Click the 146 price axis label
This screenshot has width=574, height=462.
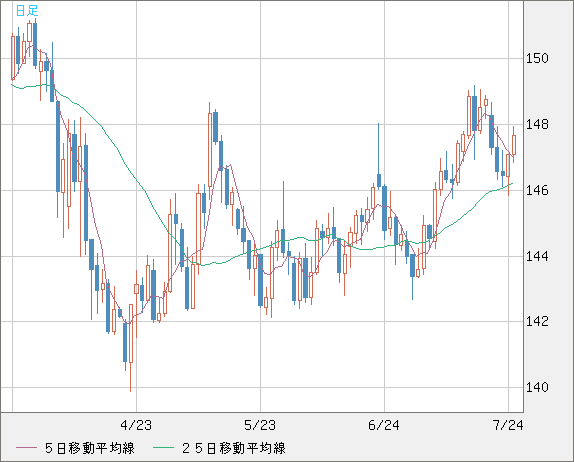click(537, 190)
